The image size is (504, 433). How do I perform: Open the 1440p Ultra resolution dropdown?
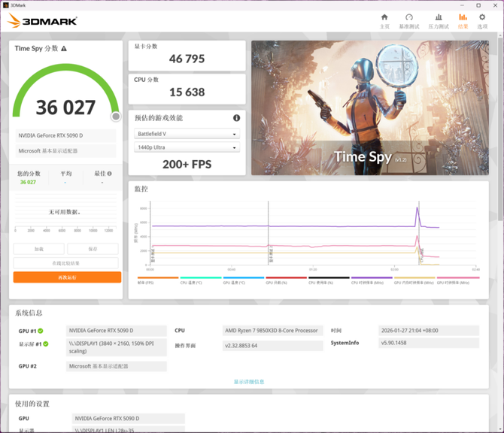tap(187, 147)
